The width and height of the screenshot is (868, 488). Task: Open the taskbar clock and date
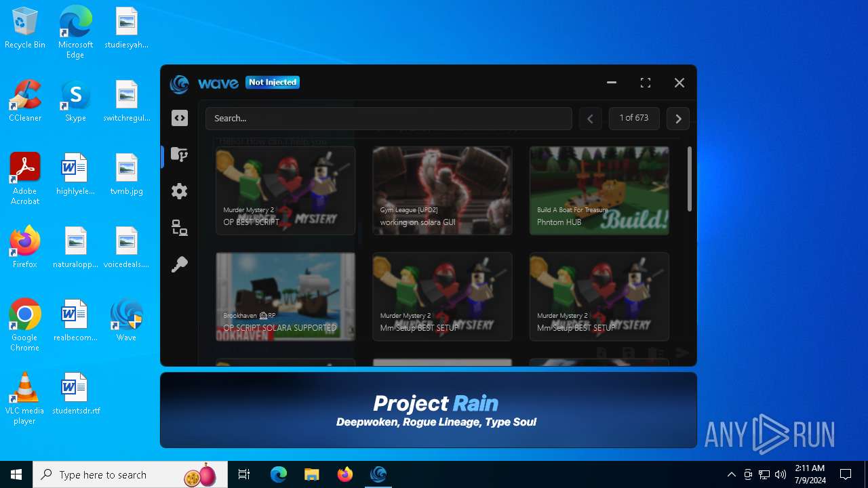[810, 474]
